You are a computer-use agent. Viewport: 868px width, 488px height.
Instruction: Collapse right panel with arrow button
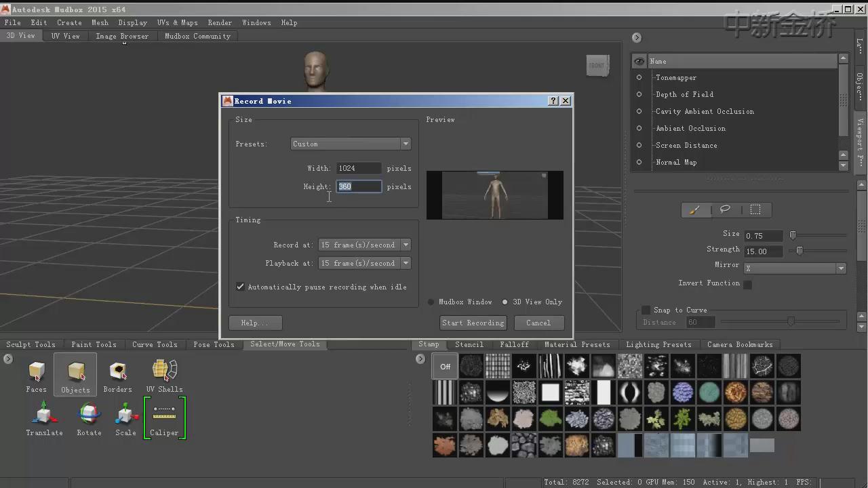(636, 37)
